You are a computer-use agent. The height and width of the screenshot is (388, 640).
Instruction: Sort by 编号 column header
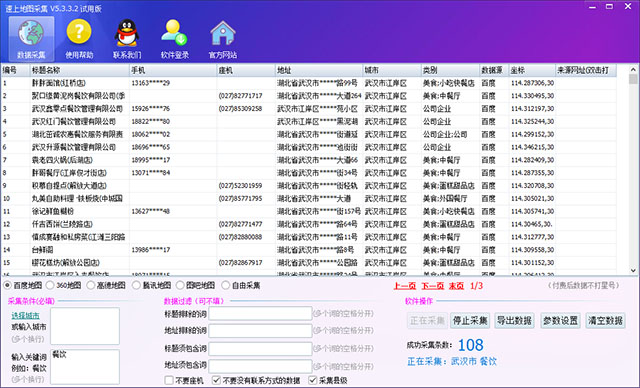15,70
